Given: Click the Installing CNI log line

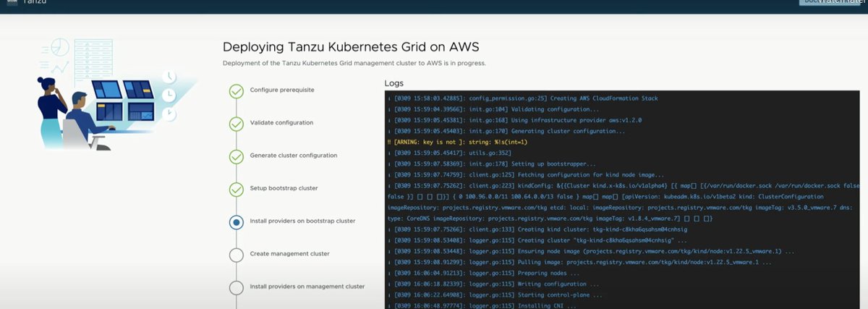Looking at the screenshot, I should pos(482,305).
